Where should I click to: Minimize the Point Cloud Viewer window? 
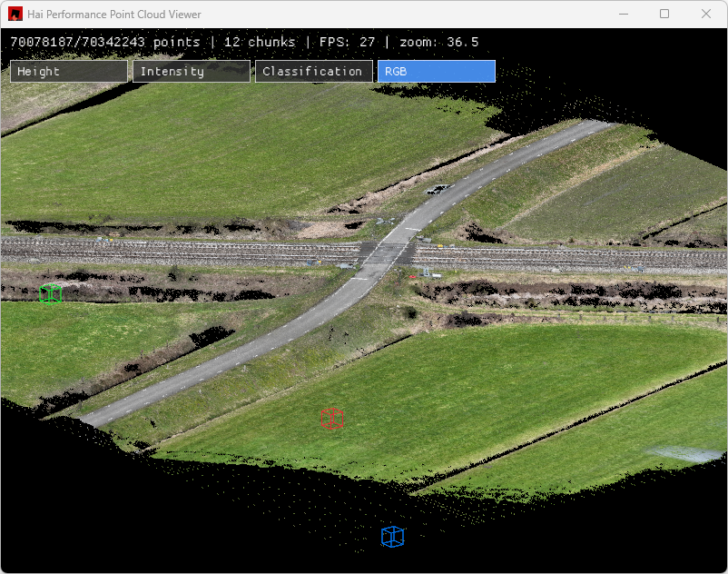pos(623,15)
